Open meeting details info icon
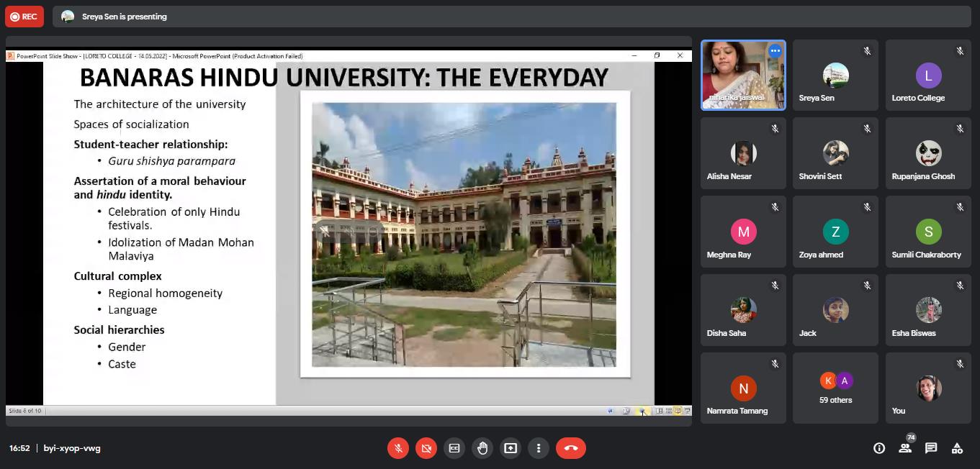 pos(879,448)
